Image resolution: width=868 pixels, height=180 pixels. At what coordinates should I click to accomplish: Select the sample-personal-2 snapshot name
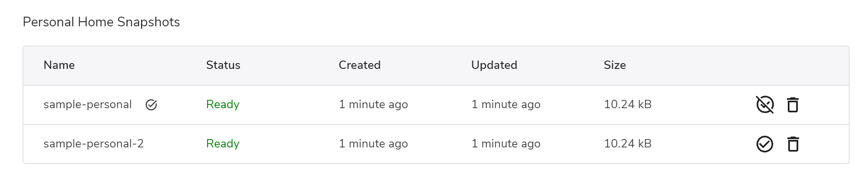94,144
